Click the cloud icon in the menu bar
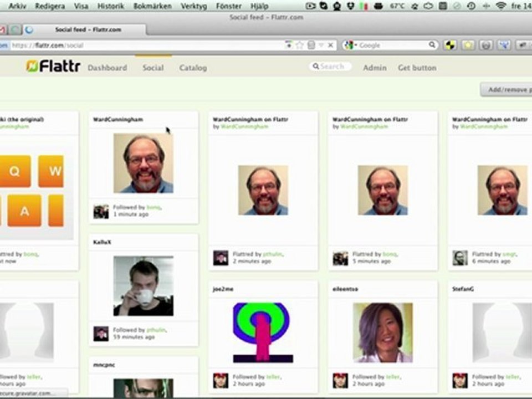 [428, 6]
